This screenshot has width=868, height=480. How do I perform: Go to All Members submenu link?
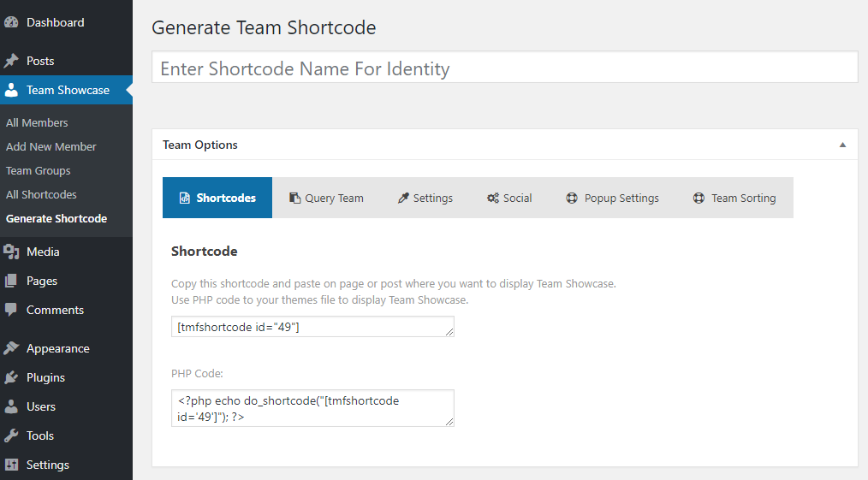pyautogui.click(x=37, y=122)
